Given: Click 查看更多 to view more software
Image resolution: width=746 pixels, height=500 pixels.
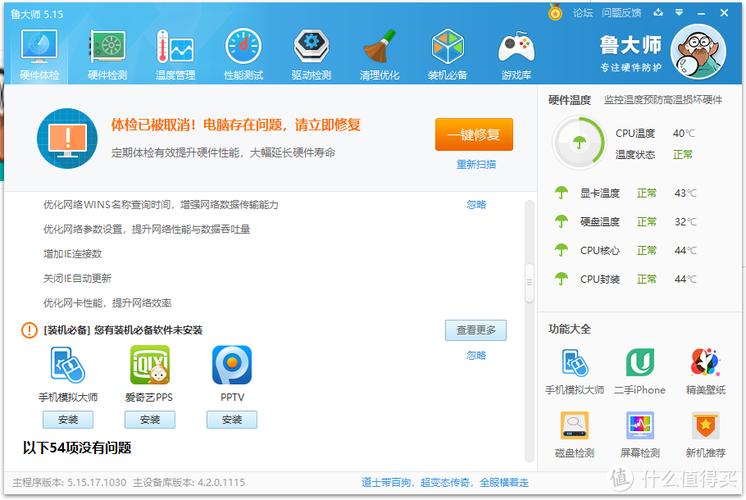Looking at the screenshot, I should click(x=476, y=330).
